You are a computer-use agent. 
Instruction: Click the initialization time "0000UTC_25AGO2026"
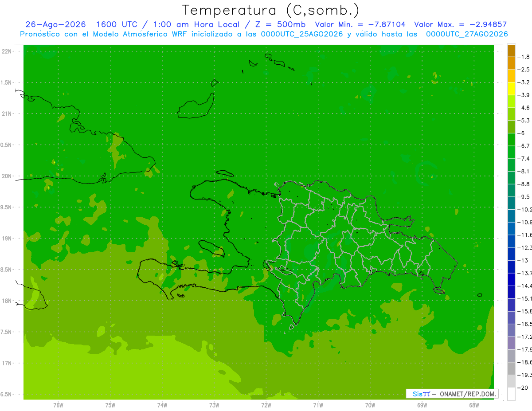(302, 34)
